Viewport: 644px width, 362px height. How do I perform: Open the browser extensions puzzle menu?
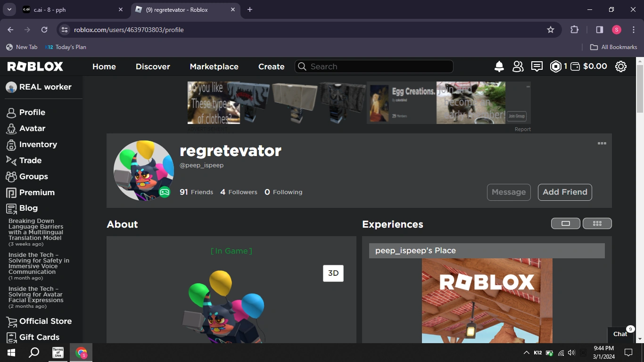(574, 29)
